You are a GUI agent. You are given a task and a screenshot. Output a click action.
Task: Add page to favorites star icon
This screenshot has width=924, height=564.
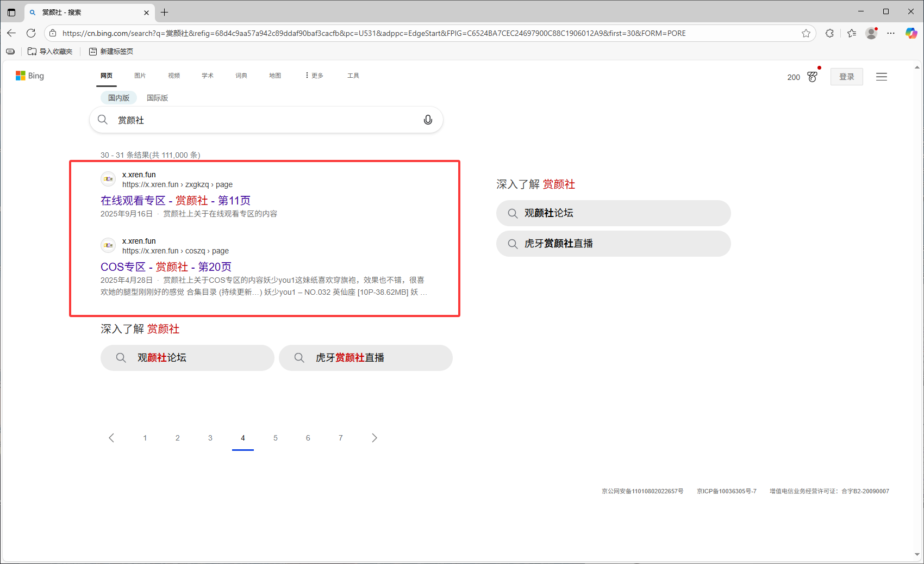coord(806,33)
